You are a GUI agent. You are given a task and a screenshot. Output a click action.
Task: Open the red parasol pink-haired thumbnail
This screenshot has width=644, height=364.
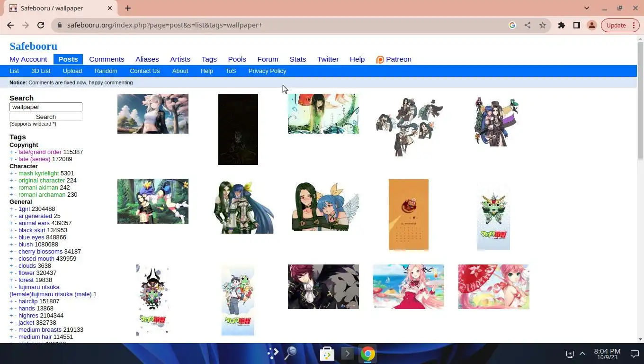[x=494, y=287]
